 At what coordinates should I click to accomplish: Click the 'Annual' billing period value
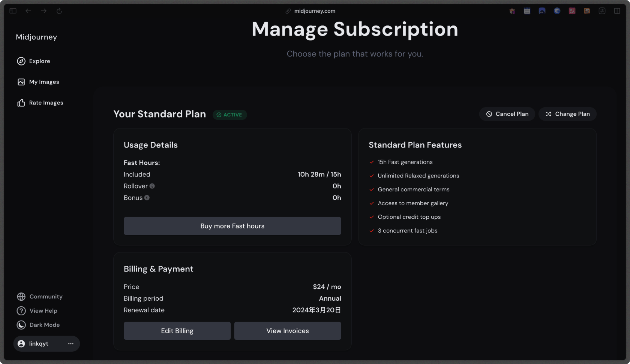tap(330, 298)
